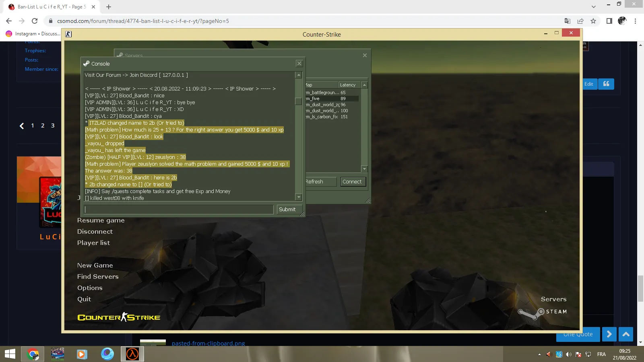Screen dimensions: 644x362
Task: Click the quote icon next to Edit
Action: click(x=606, y=84)
